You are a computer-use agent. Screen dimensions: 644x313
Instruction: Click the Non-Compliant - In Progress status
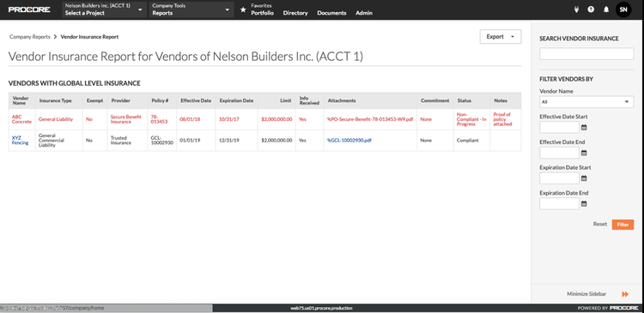tap(471, 119)
